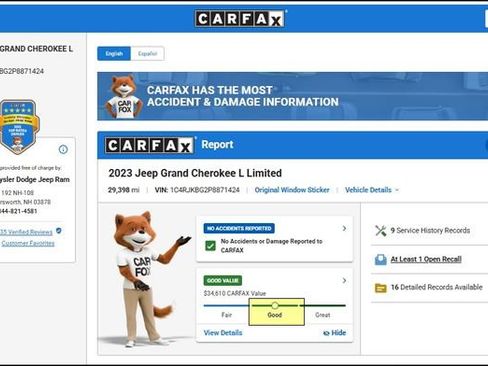Open the Verified Reviews link

coord(26,232)
